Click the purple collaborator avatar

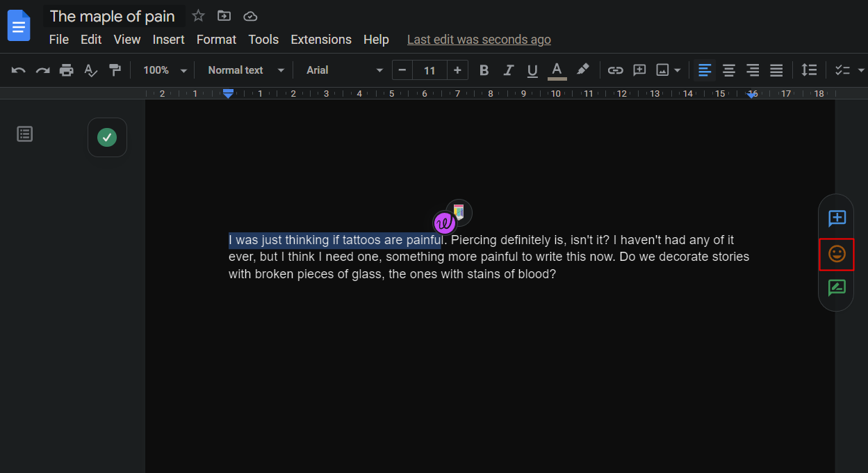tap(445, 223)
